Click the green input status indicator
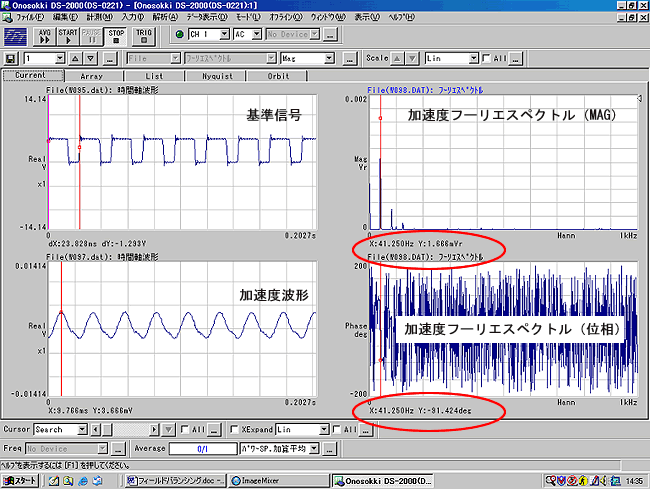Viewport: 650px width, 489px height. (x=179, y=34)
